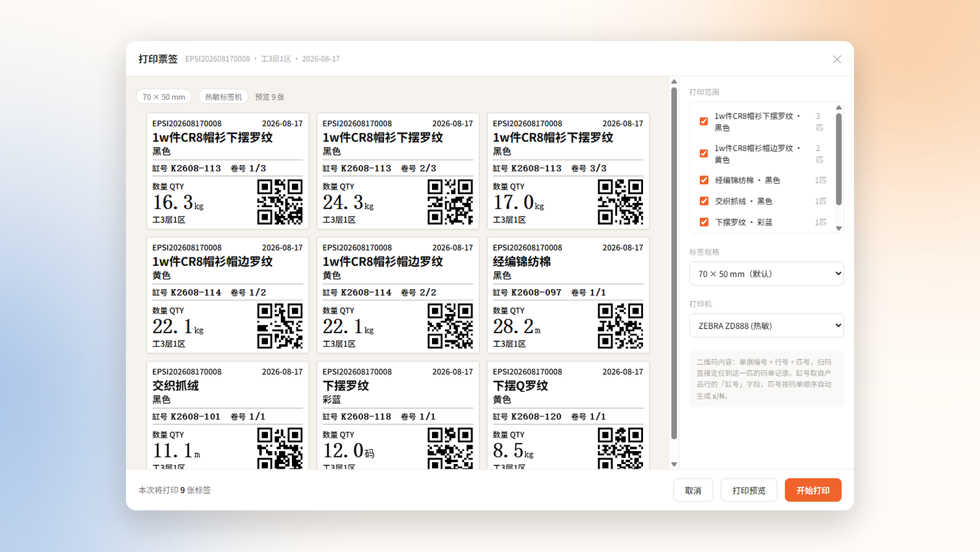This screenshot has width=980, height=552.
Task: Uncheck 1w件CR8帽衫帽边罗纹 · 黄色
Action: (x=704, y=154)
